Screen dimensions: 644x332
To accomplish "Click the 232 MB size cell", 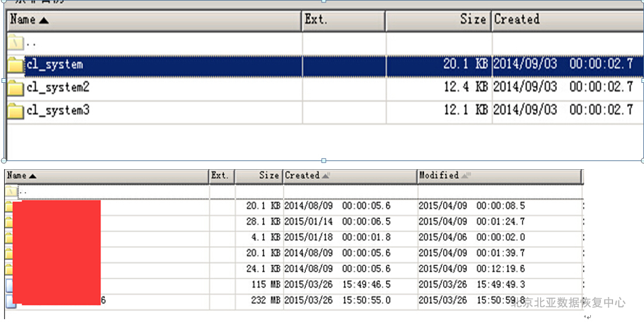I will click(266, 300).
